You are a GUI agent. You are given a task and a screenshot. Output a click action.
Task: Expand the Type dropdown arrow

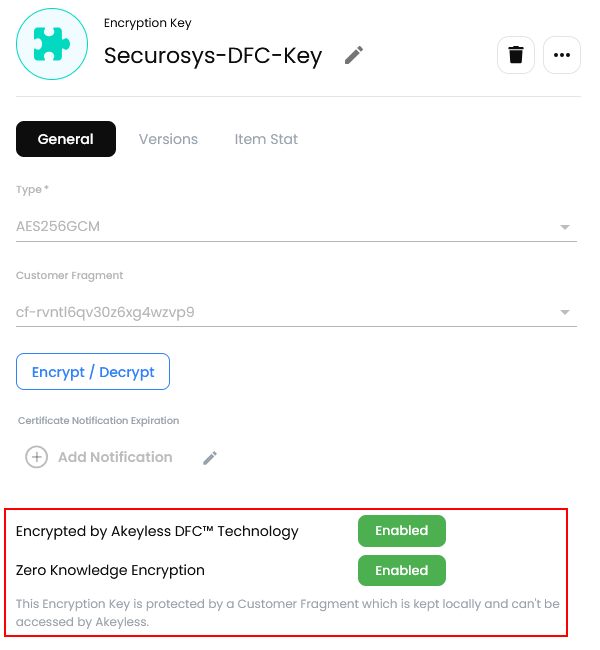tap(566, 227)
